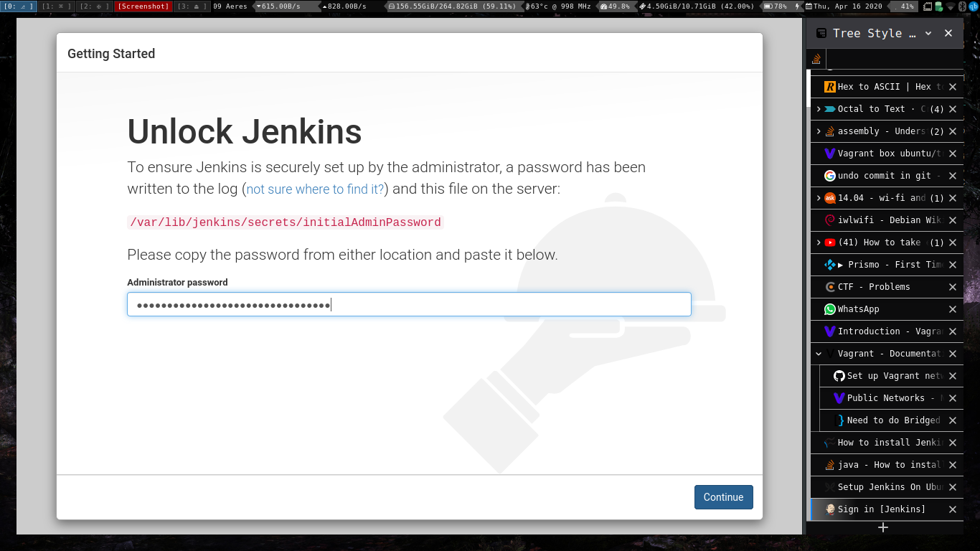
Task: Click GitHub favicon on Set up Vagrant tab
Action: coord(839,376)
